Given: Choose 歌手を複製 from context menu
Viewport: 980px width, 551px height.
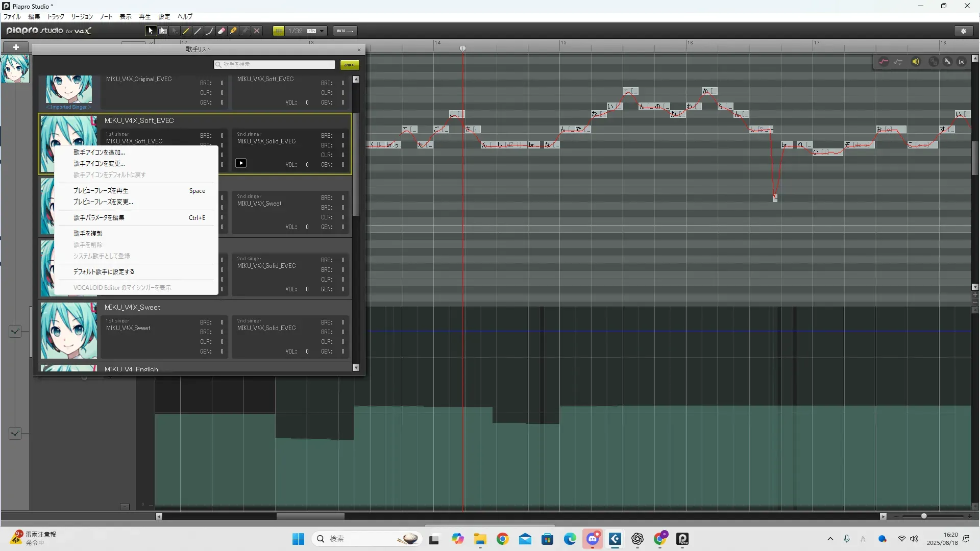Looking at the screenshot, I should coord(88,234).
